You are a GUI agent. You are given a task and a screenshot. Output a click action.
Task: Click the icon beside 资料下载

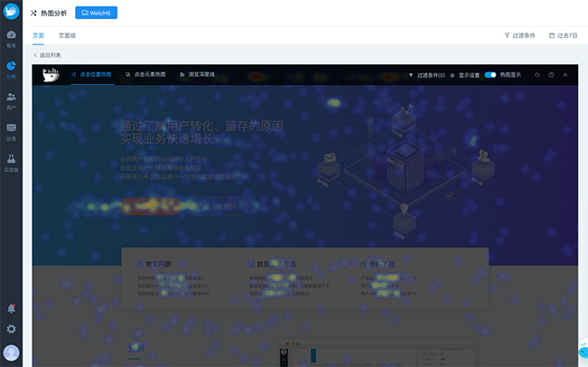click(x=363, y=264)
